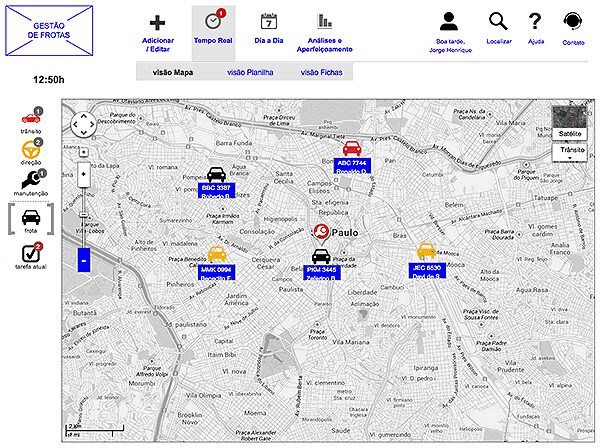Open Análises e Aperfeiçoamento chart section
Screen dimensions: 600x448
click(324, 21)
